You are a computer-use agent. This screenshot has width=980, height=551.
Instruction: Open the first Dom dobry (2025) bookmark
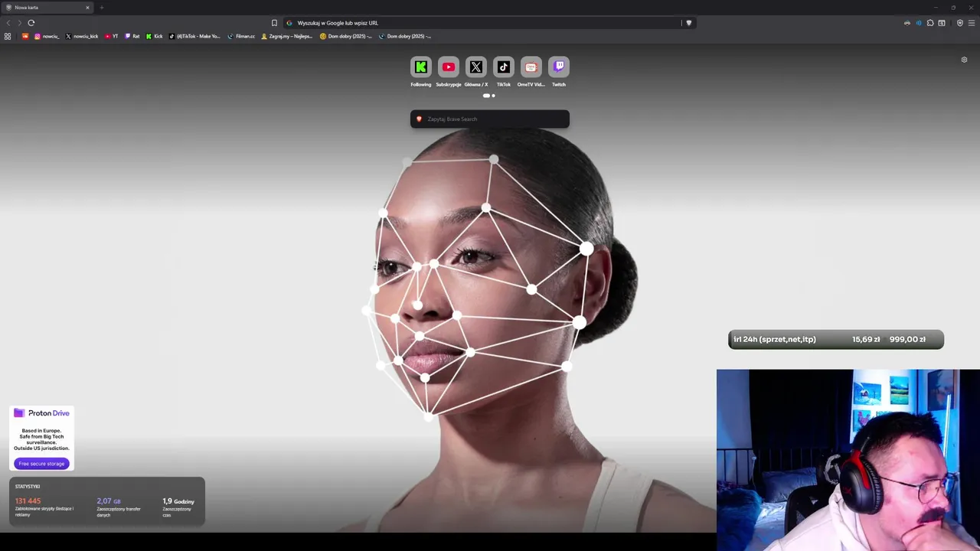pos(345,36)
